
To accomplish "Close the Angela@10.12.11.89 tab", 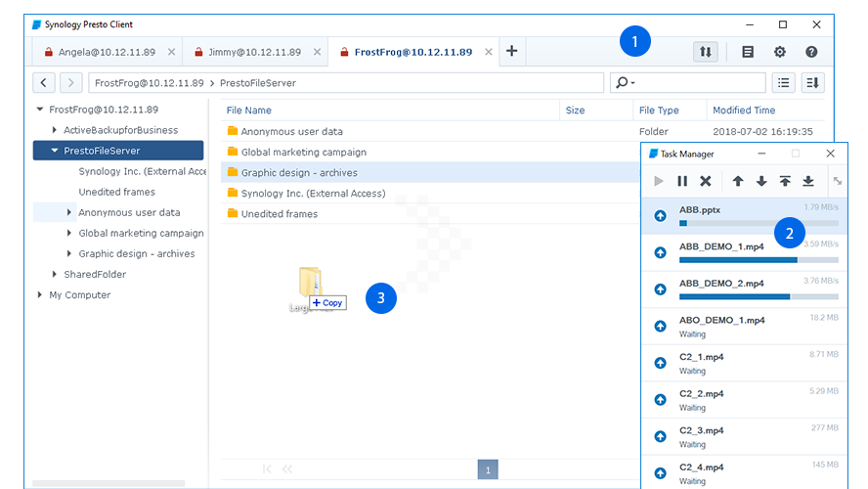I will (172, 52).
